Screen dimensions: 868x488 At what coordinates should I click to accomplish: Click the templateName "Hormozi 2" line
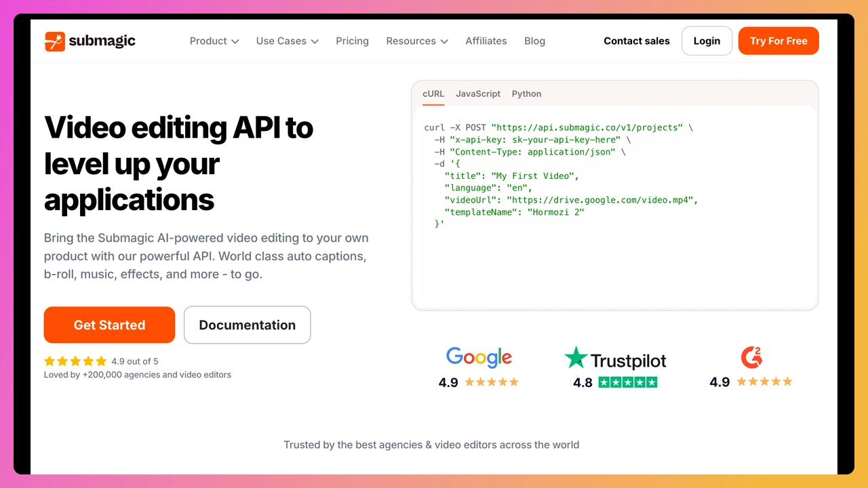point(514,213)
